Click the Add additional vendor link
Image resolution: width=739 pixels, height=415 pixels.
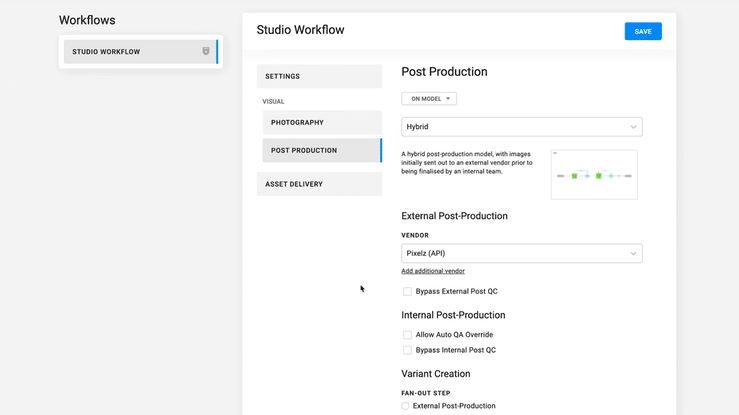tap(433, 271)
